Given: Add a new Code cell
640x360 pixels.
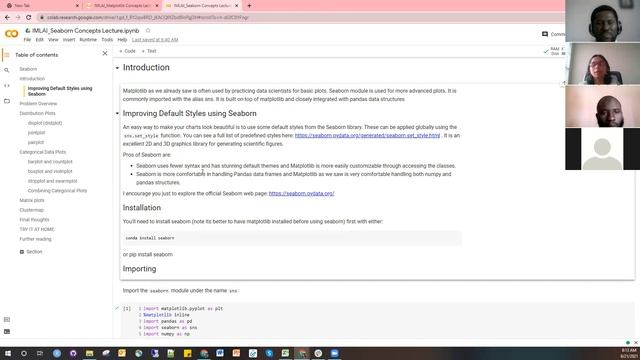Looking at the screenshot, I should 127,51.
